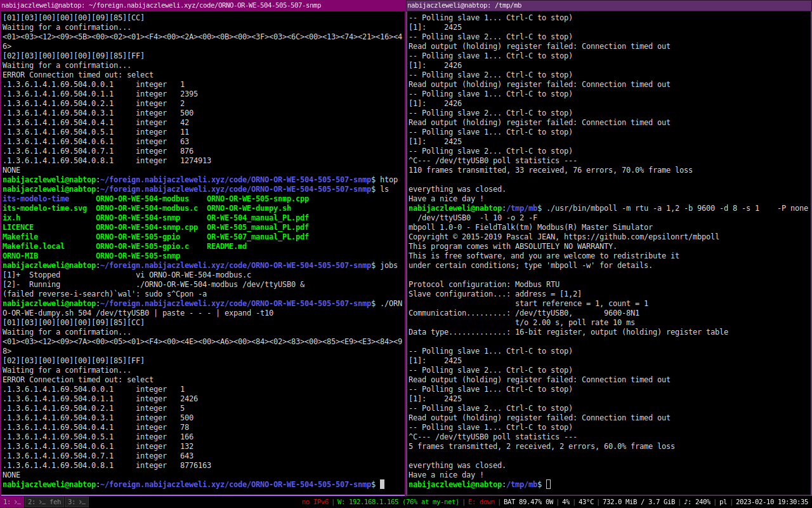The image size is (812, 508).
Task: Open workspace 3 in the bar
Action: 77,502
